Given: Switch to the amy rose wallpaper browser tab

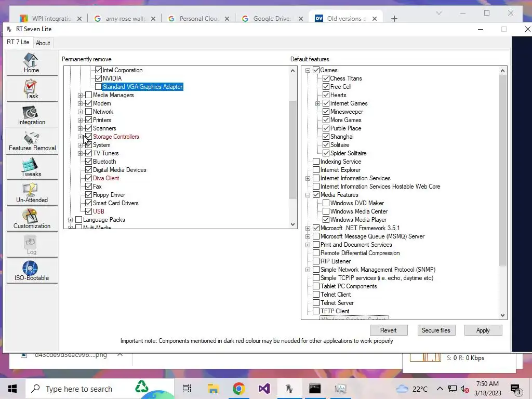Looking at the screenshot, I should tap(125, 18).
